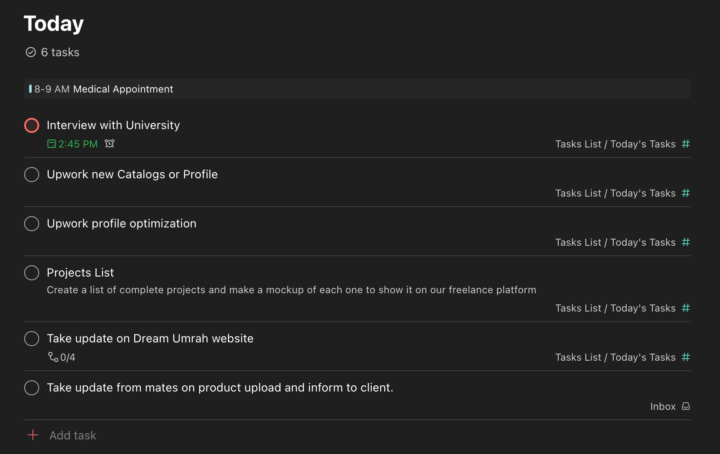Click the Add task button
Viewport: 720px width, 454px height.
72,435
